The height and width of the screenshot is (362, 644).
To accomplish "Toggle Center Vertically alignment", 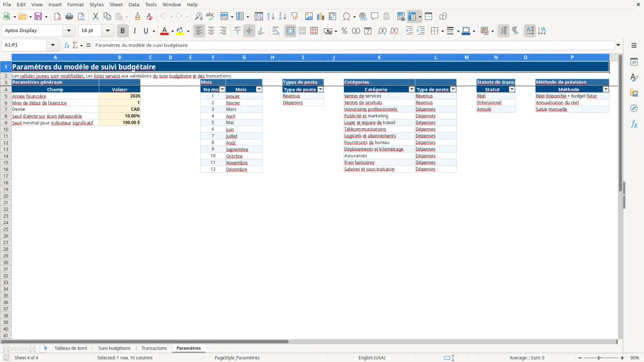I will (x=249, y=31).
